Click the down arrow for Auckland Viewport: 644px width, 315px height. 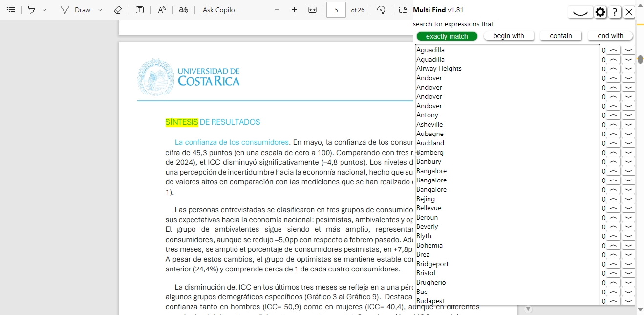point(628,143)
